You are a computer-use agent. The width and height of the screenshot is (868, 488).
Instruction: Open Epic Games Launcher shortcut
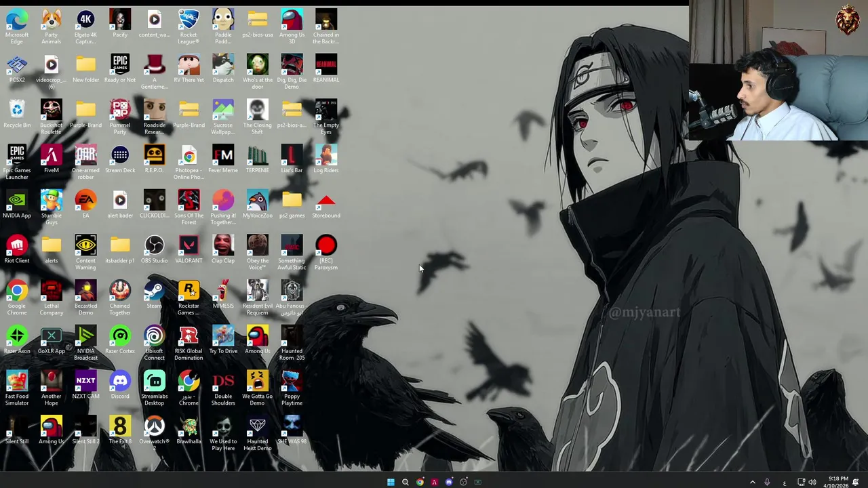pyautogui.click(x=17, y=162)
